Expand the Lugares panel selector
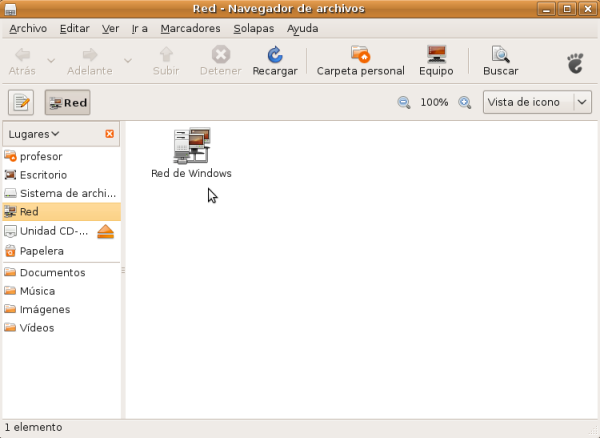 33,133
